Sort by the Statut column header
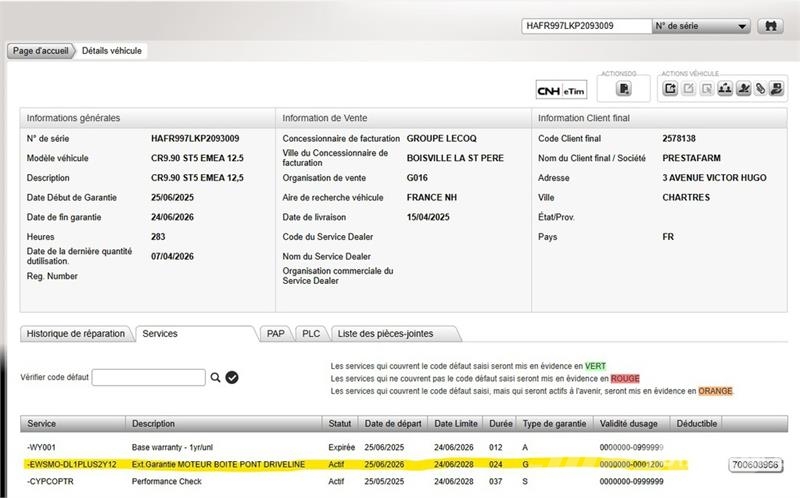800x498 pixels. click(x=340, y=424)
